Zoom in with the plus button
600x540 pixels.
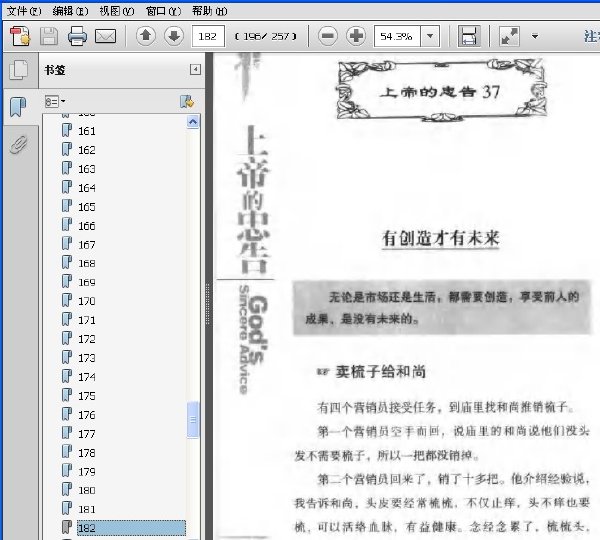point(356,36)
